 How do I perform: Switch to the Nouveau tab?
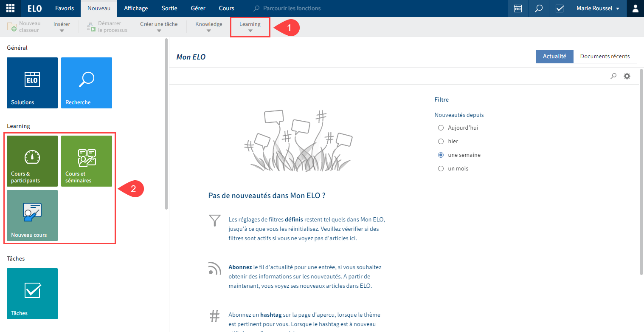pyautogui.click(x=99, y=9)
